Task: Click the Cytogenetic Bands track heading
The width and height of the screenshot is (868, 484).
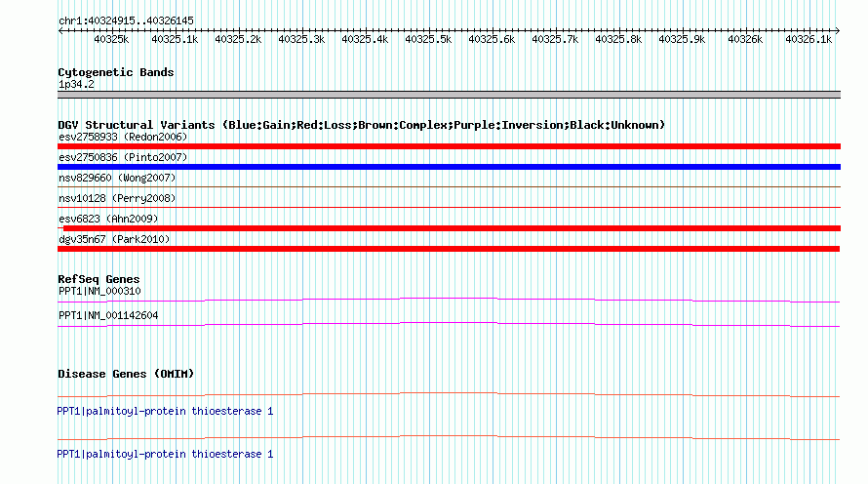Action: point(116,72)
